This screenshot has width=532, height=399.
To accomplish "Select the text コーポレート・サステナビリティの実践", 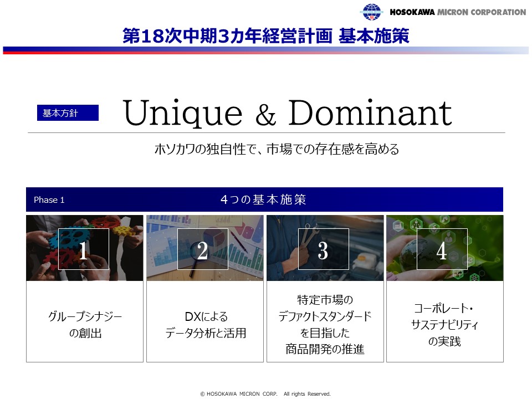I will pyautogui.click(x=444, y=325).
